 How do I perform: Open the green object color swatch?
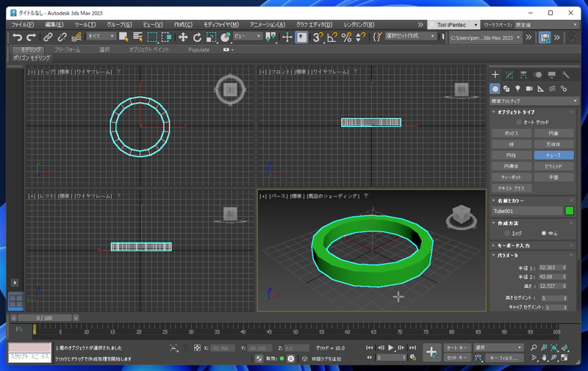[x=569, y=211]
